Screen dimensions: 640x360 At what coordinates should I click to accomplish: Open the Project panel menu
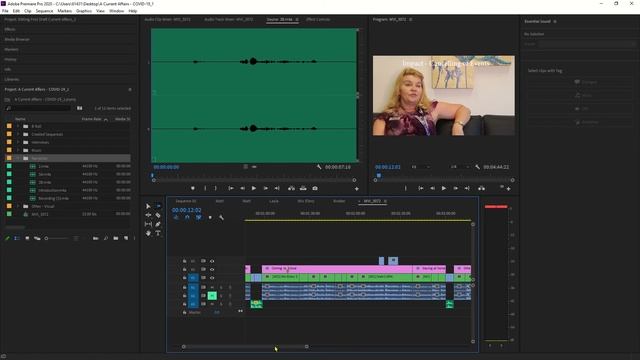pos(130,89)
